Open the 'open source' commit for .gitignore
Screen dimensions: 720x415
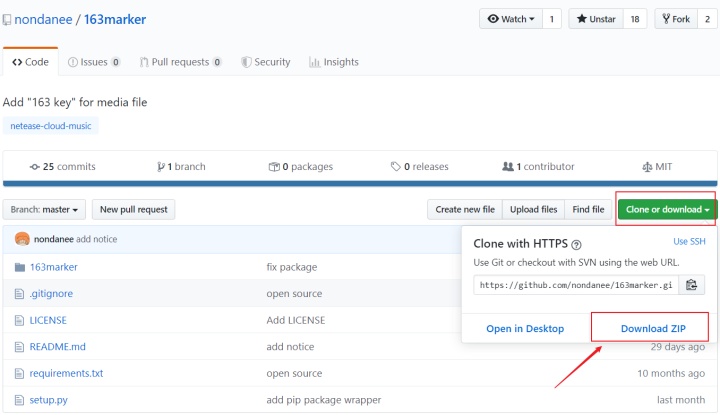pos(294,294)
